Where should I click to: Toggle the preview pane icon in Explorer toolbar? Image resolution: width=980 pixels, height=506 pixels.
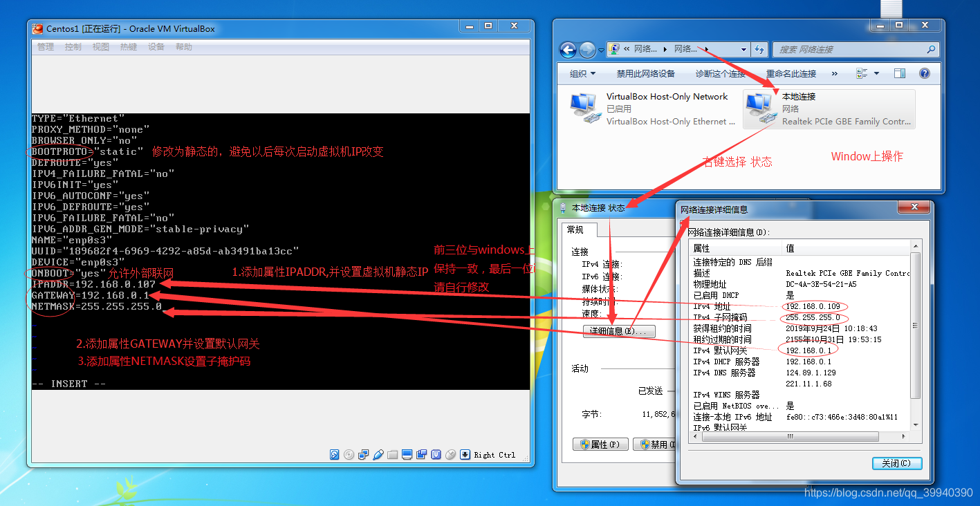pos(900,73)
